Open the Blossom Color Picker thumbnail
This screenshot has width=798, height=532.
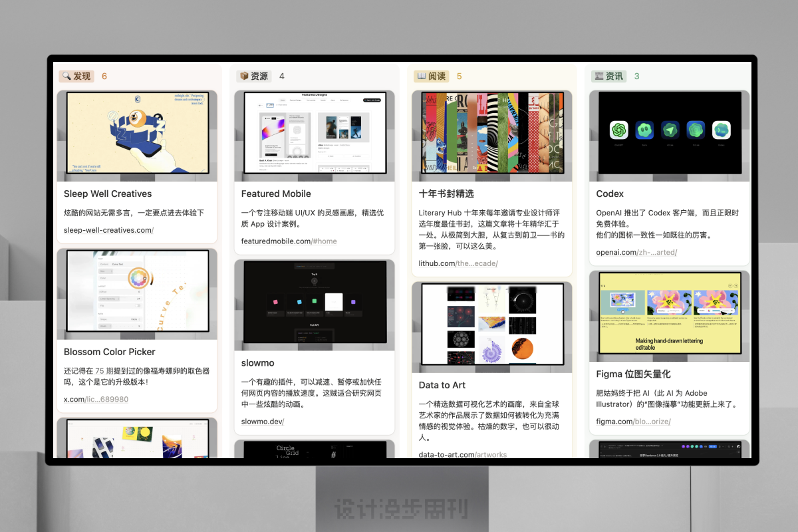(x=137, y=294)
